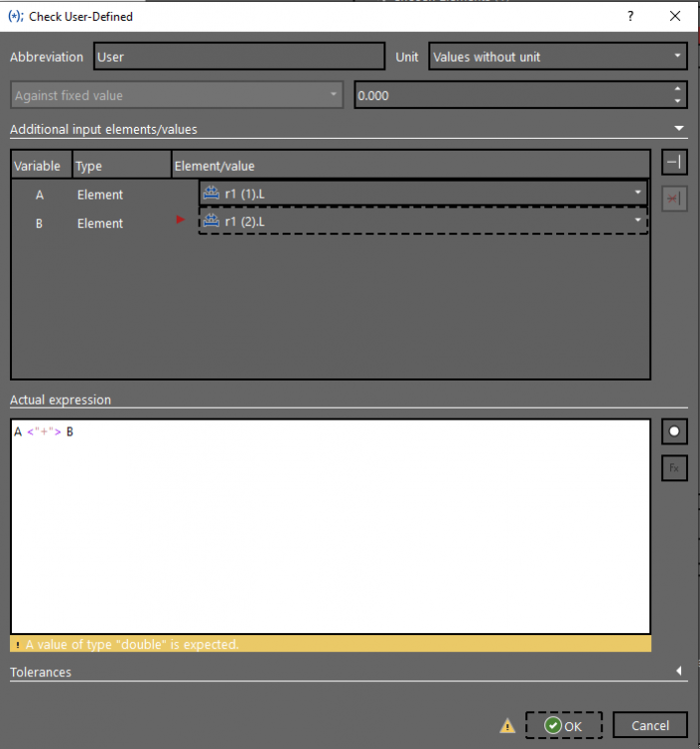This screenshot has height=749, width=700.
Task: Click inside the Actual expression editor
Action: (331, 526)
